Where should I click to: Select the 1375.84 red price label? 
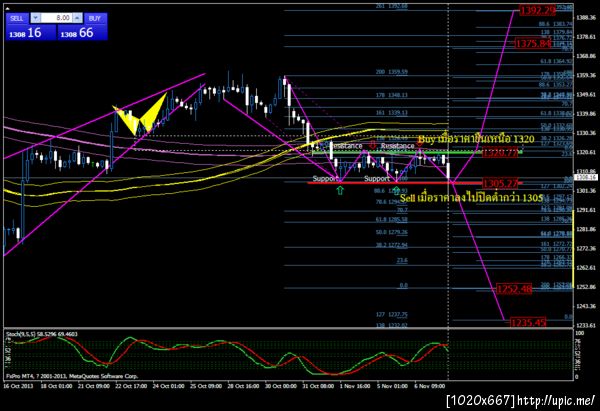click(533, 43)
